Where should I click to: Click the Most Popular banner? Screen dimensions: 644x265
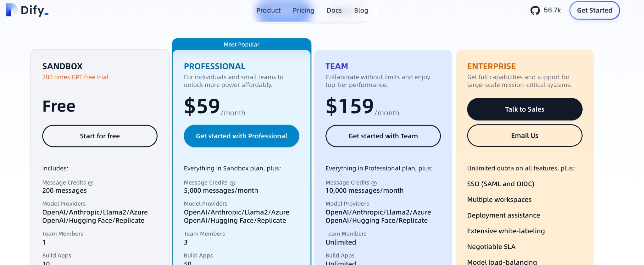point(241,44)
